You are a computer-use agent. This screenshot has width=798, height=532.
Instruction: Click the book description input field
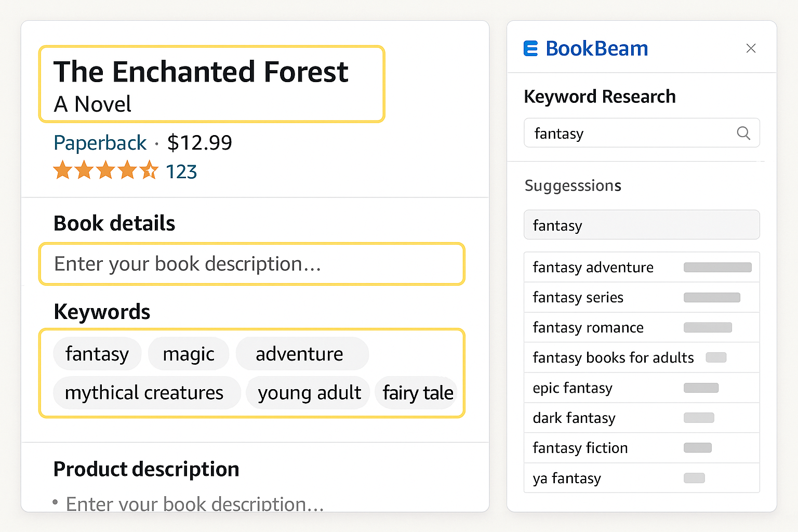251,264
